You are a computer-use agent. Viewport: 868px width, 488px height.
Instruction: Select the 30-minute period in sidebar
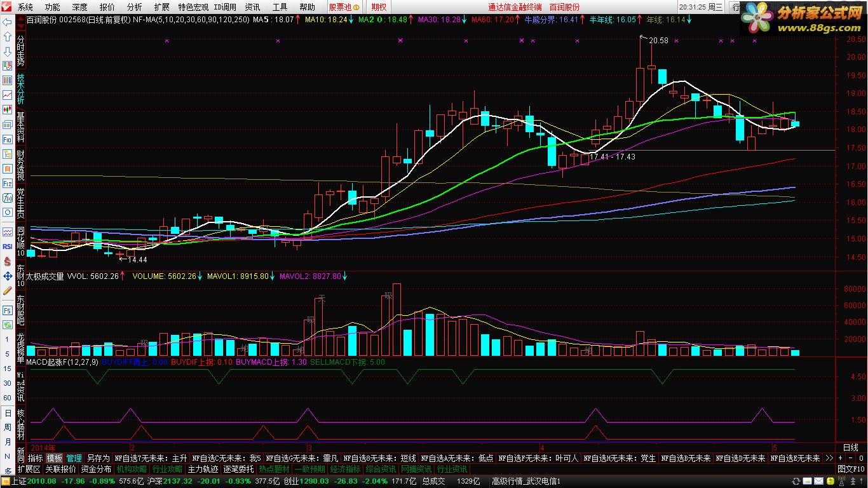[x=8, y=383]
